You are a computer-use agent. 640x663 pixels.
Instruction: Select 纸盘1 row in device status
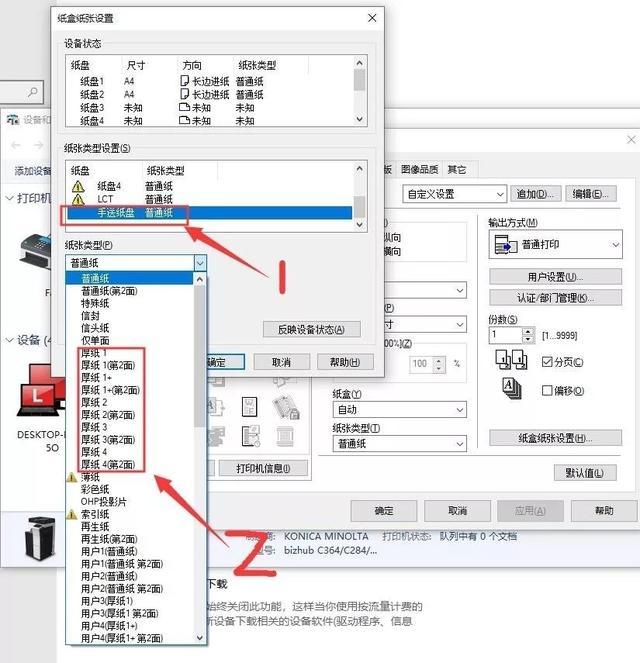tap(209, 81)
